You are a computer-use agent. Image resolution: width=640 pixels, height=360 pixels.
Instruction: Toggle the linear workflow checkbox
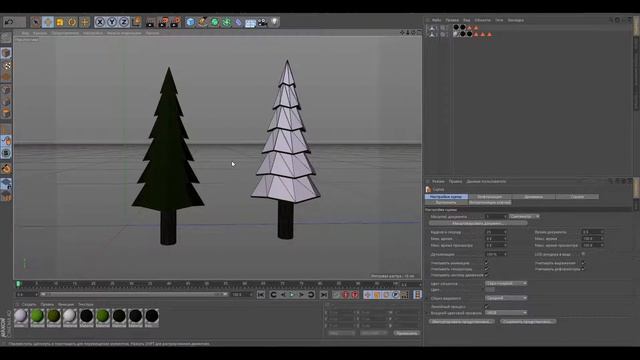point(486,307)
